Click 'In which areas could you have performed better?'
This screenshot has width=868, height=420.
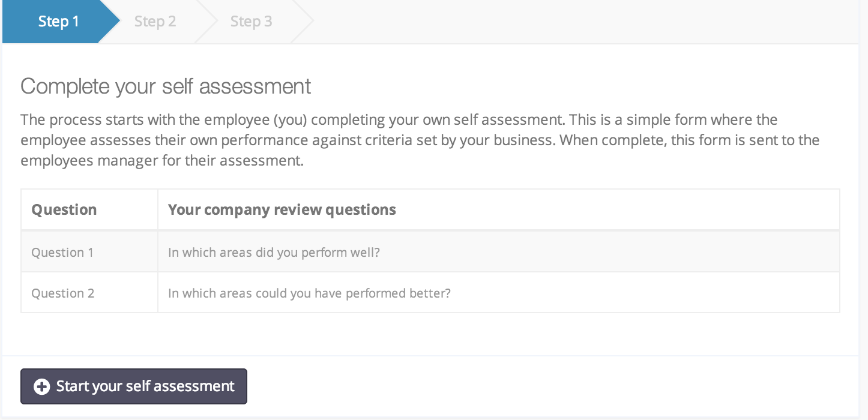[x=309, y=293]
